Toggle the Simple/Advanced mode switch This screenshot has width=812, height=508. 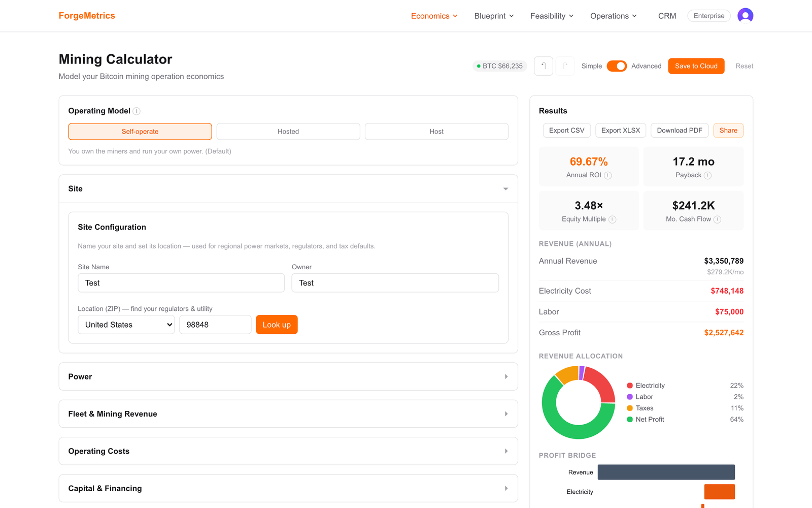[x=617, y=66]
